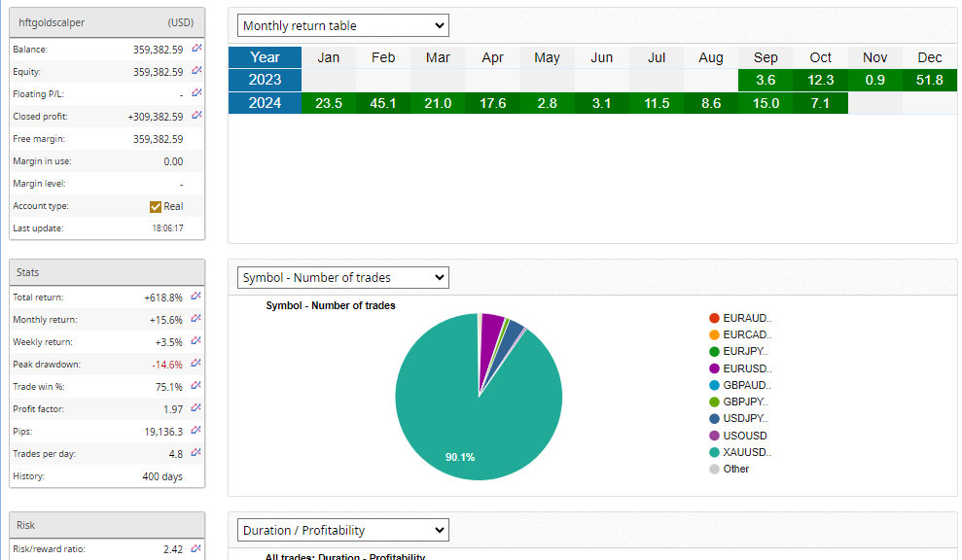Click the XAUUSD legend color swatch
Viewport: 962px width, 560px height.
[x=715, y=452]
